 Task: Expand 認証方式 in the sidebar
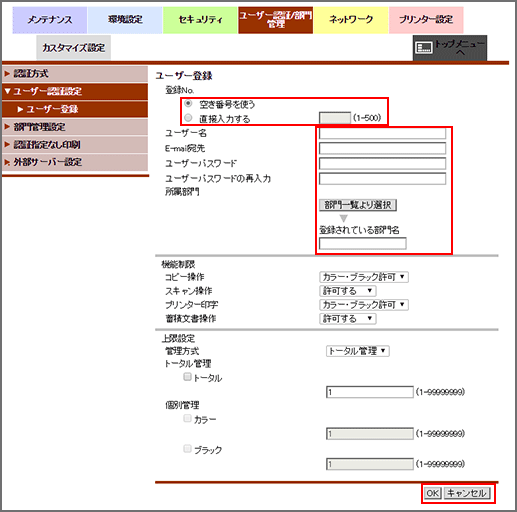[x=75, y=74]
